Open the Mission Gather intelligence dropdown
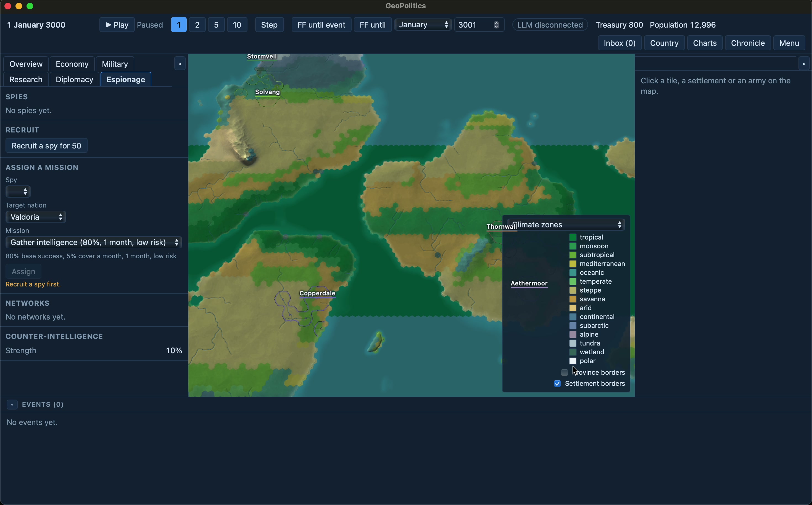812x505 pixels. click(x=94, y=243)
